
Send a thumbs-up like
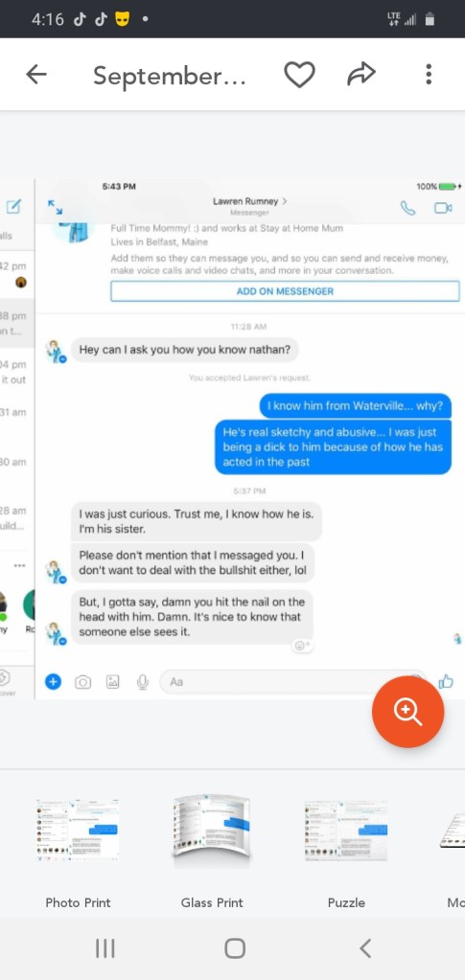pos(446,681)
